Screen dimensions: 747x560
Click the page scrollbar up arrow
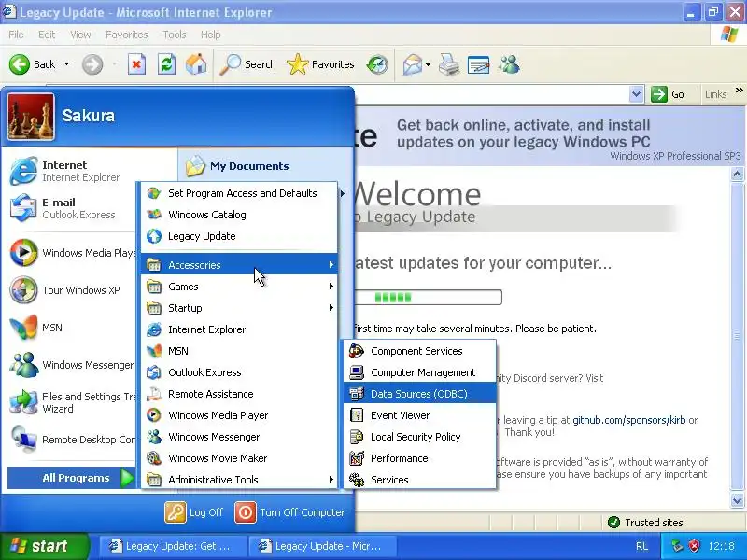click(737, 175)
